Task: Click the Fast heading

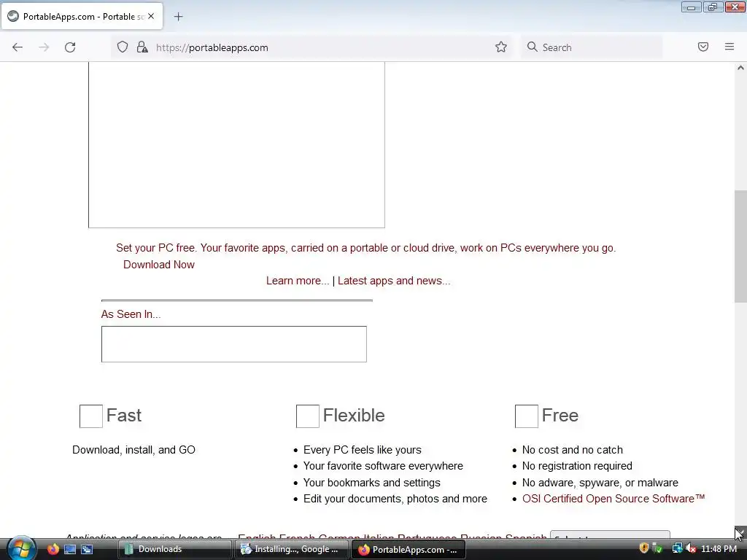Action: point(124,415)
